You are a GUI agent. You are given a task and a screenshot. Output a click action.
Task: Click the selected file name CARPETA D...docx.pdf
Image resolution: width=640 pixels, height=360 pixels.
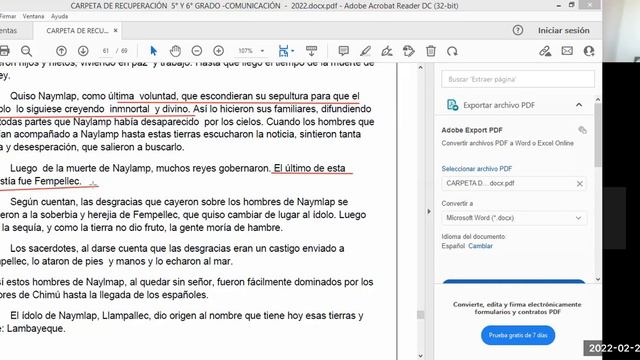click(480, 183)
